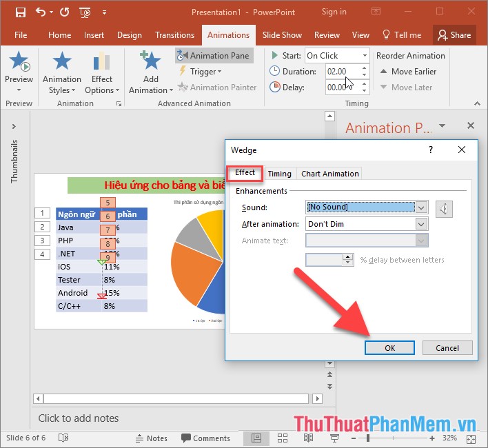Close the Animation Pane
Image resolution: width=488 pixels, height=448 pixels.
(471, 125)
